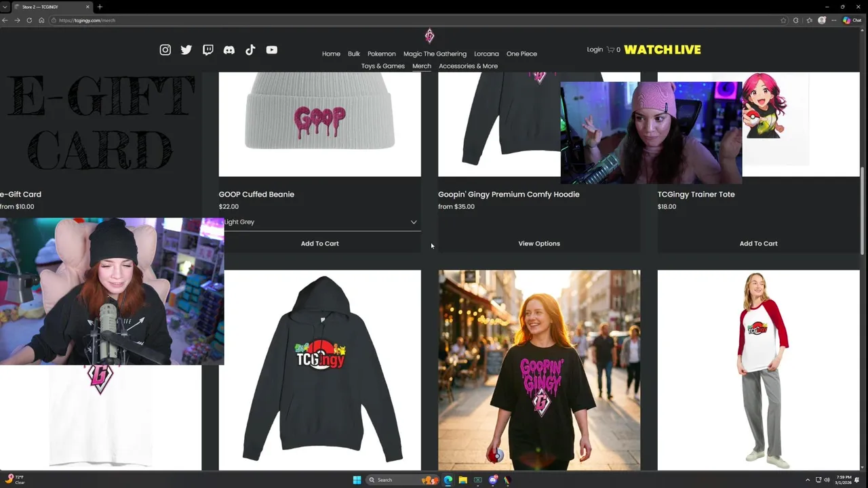
Task: Open the Magic The Gathering menu item
Action: pyautogui.click(x=435, y=54)
